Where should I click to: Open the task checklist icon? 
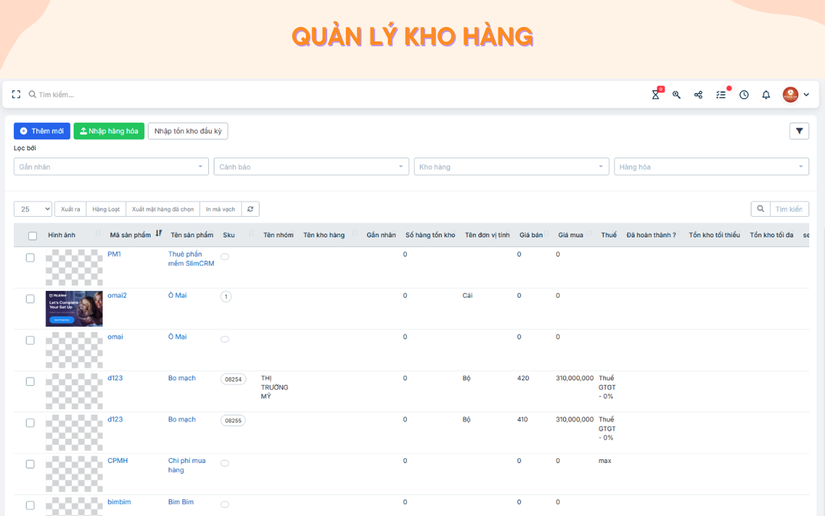pos(721,95)
